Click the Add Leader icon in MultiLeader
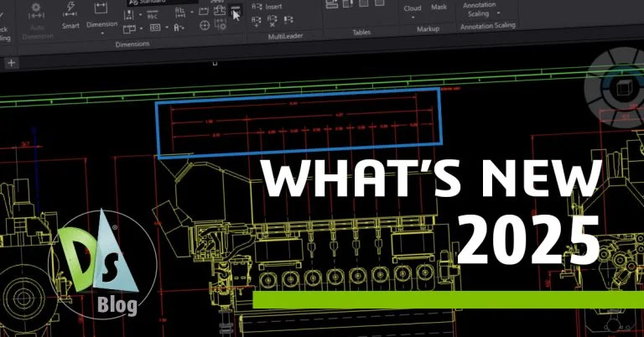Image resolution: width=644 pixels, height=337 pixels. 257,19
